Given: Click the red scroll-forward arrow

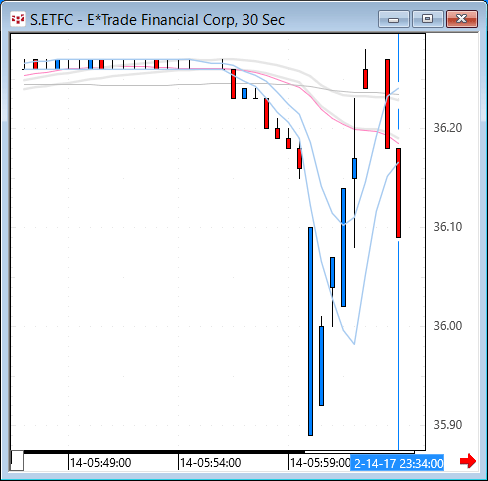Looking at the screenshot, I should (x=468, y=461).
